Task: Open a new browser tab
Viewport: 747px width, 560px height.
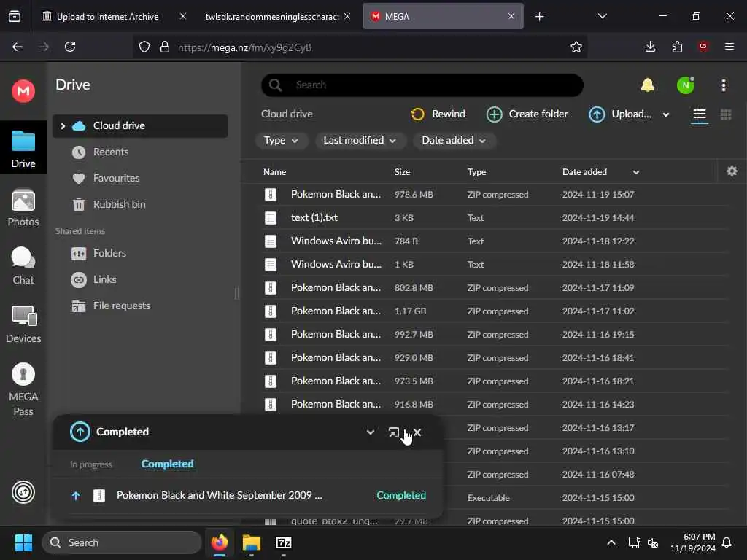Action: tap(539, 17)
